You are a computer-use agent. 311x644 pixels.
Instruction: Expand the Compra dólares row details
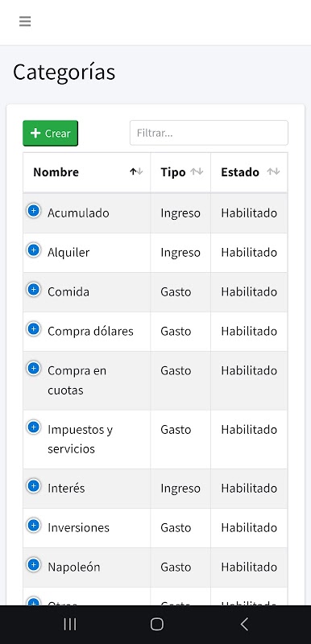(x=33, y=329)
